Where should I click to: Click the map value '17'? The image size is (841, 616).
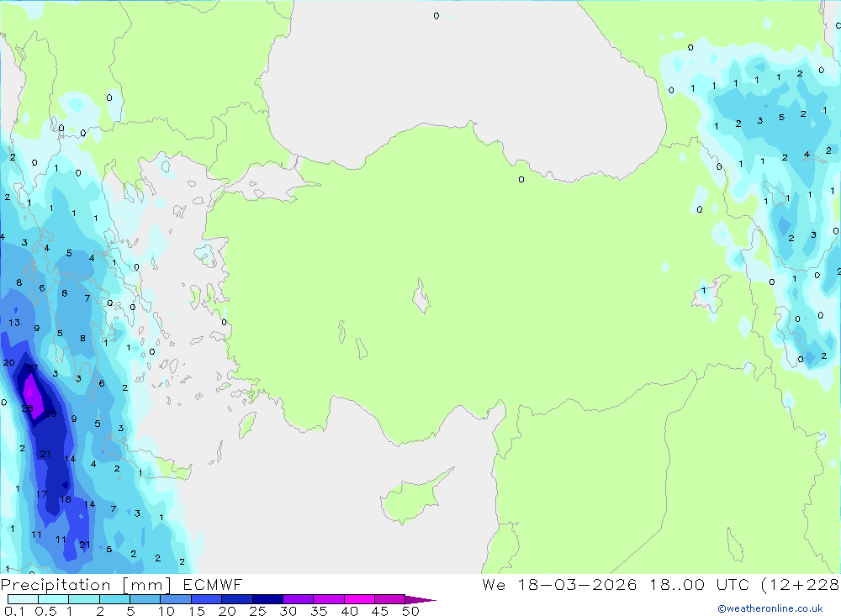pyautogui.click(x=41, y=494)
